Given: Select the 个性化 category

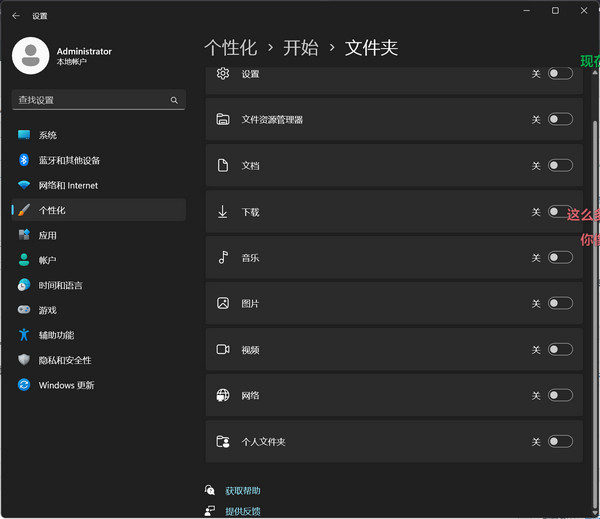Looking at the screenshot, I should [x=99, y=210].
